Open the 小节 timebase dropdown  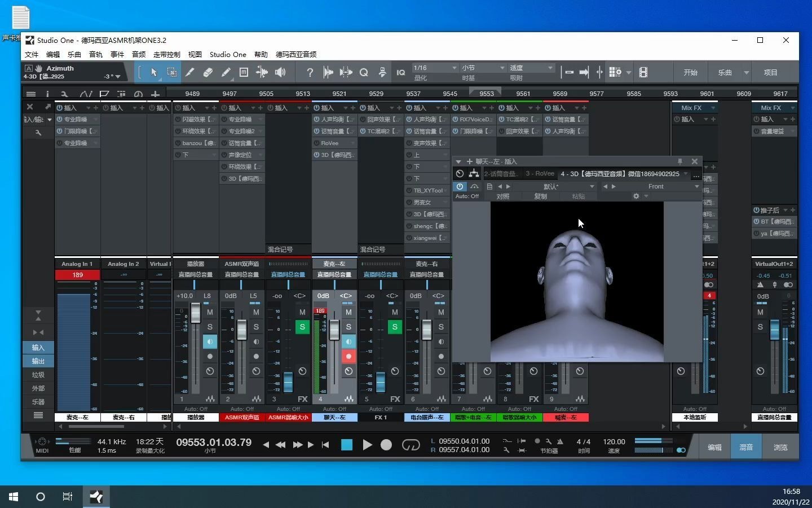tap(483, 68)
